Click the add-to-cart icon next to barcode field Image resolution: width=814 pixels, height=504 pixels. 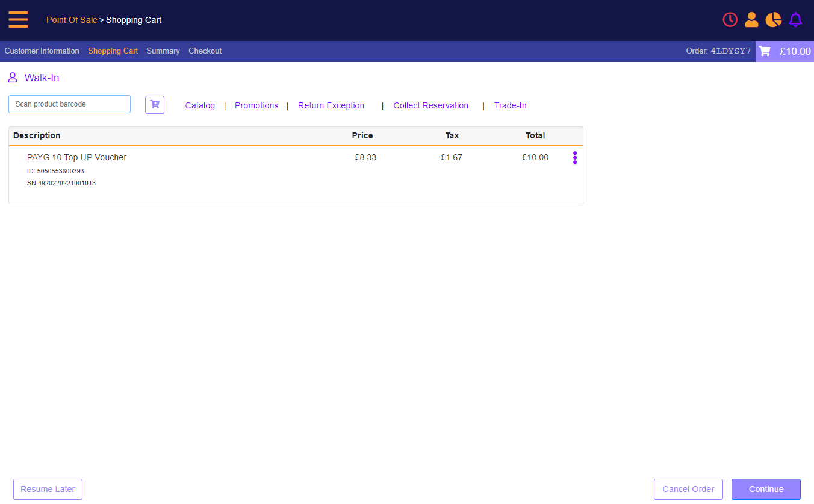155,105
